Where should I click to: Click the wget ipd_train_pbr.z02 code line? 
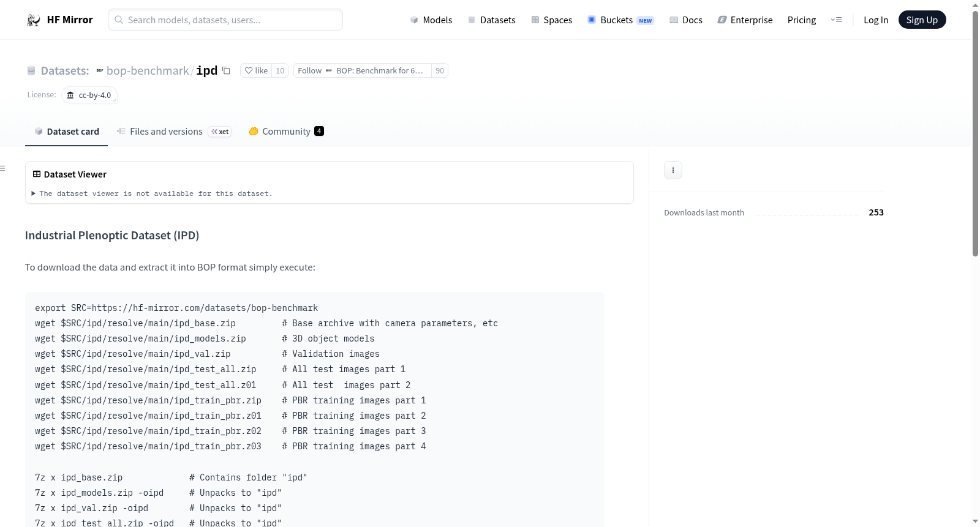click(230, 431)
